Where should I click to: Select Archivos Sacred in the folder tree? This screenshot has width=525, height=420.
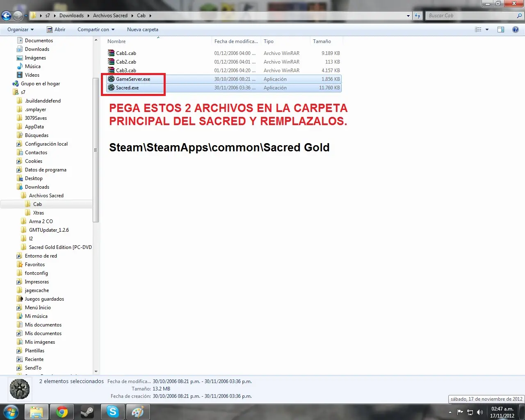click(46, 196)
